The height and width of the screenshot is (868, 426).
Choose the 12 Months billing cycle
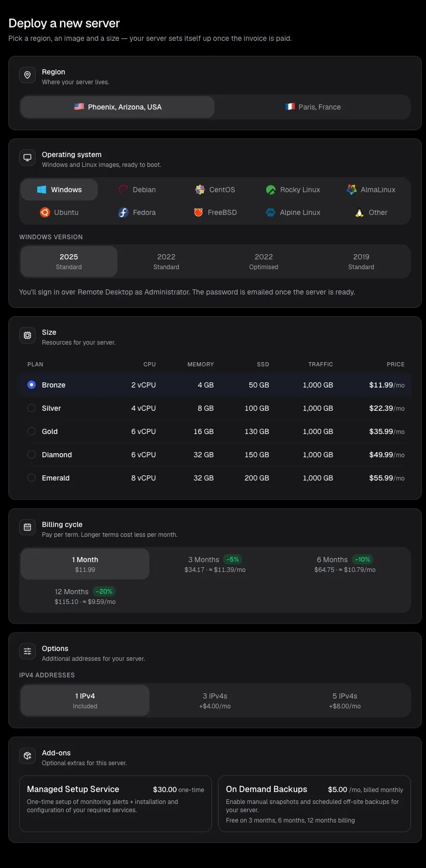click(85, 596)
